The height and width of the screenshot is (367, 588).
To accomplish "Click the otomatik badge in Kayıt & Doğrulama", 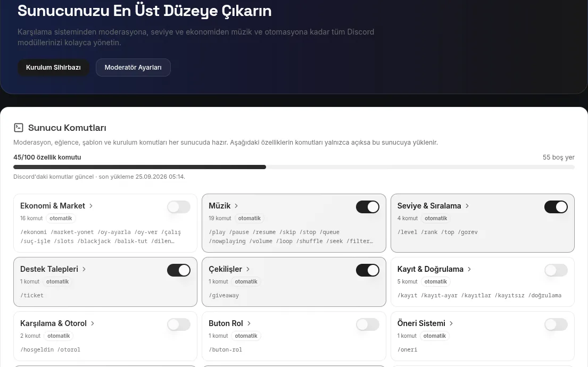I will pos(435,281).
